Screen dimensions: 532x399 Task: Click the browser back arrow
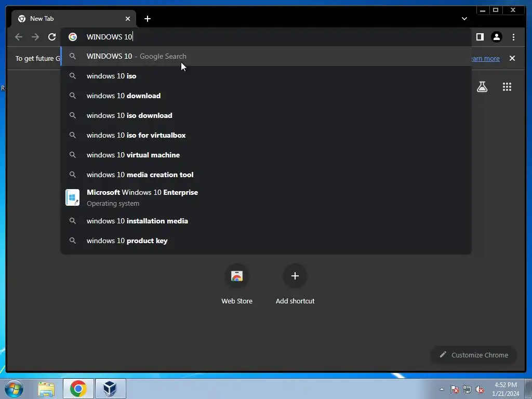[x=19, y=37]
